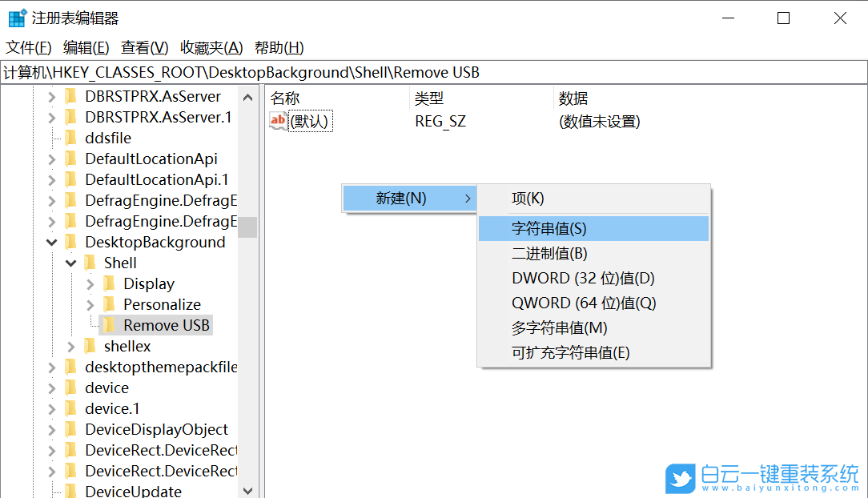Click the scrollbar down arrow
The height and width of the screenshot is (498, 868).
[247, 488]
